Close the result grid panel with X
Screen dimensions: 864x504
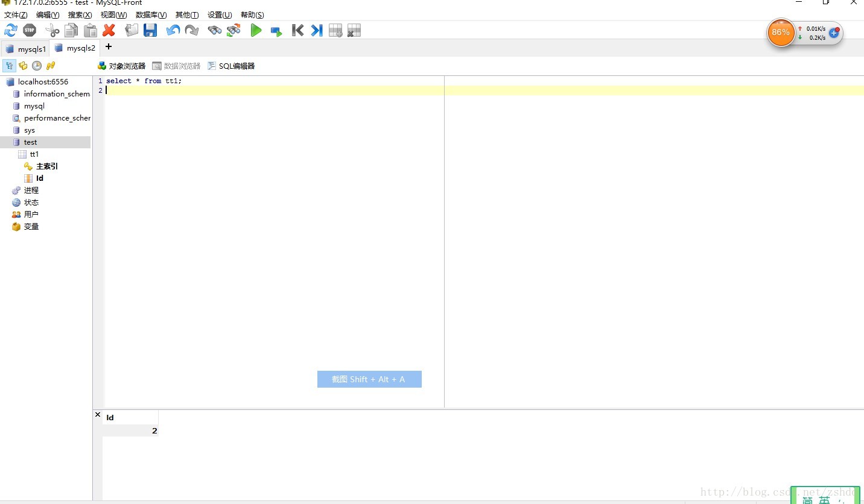pyautogui.click(x=98, y=415)
